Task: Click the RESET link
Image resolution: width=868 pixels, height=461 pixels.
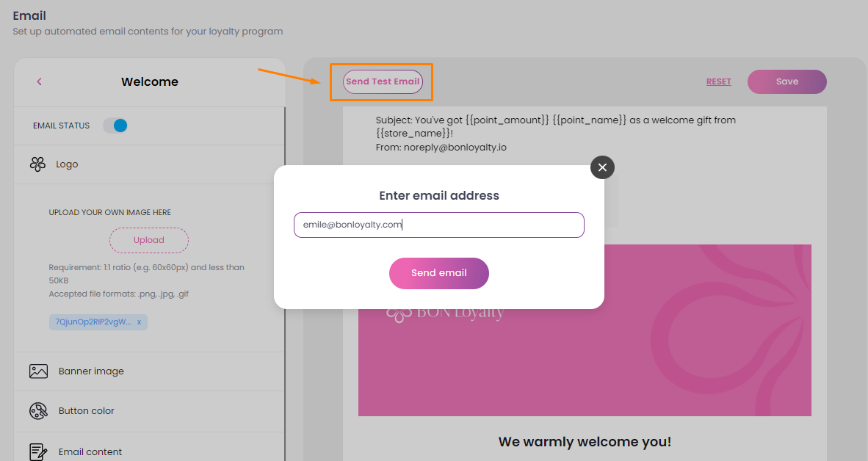Action: pyautogui.click(x=718, y=81)
